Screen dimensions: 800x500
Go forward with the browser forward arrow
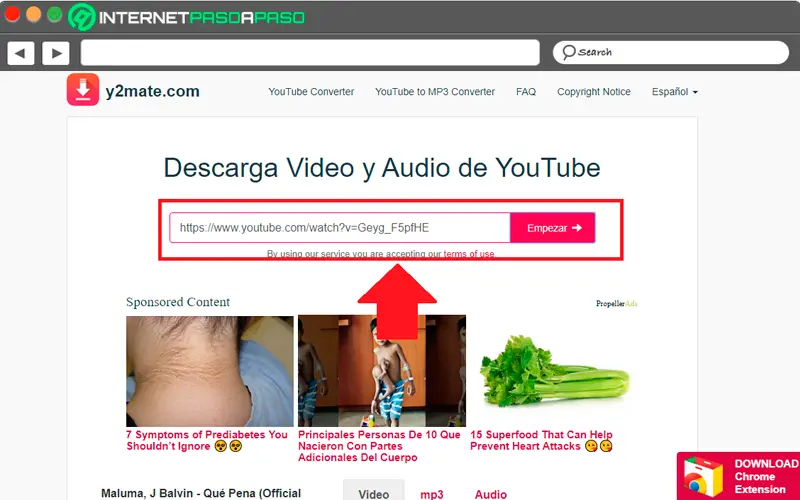tap(56, 53)
